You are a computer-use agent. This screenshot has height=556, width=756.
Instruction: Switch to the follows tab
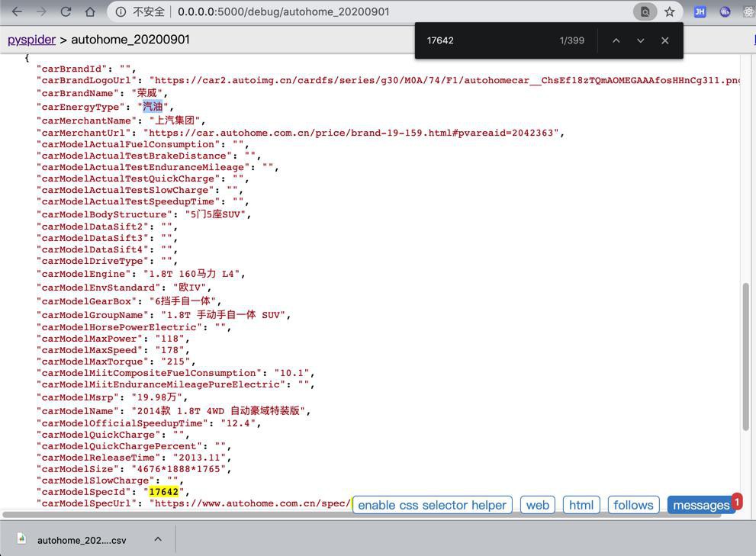[x=633, y=505]
